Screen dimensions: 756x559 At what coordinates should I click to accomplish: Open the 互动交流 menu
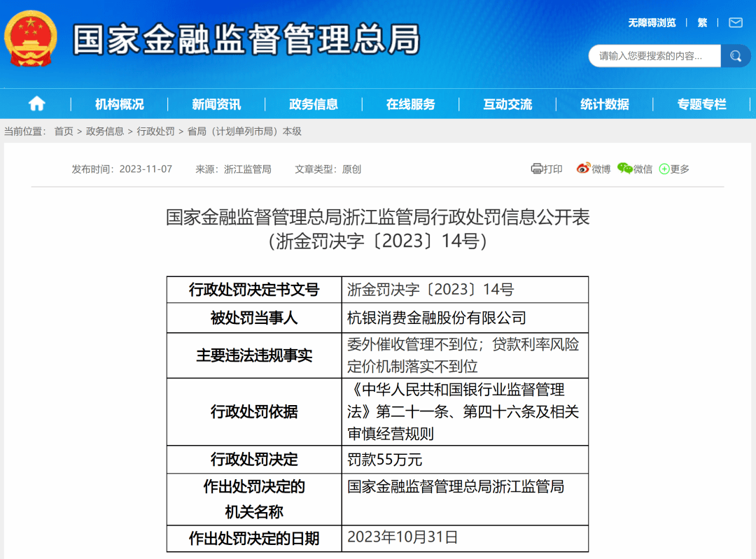507,104
